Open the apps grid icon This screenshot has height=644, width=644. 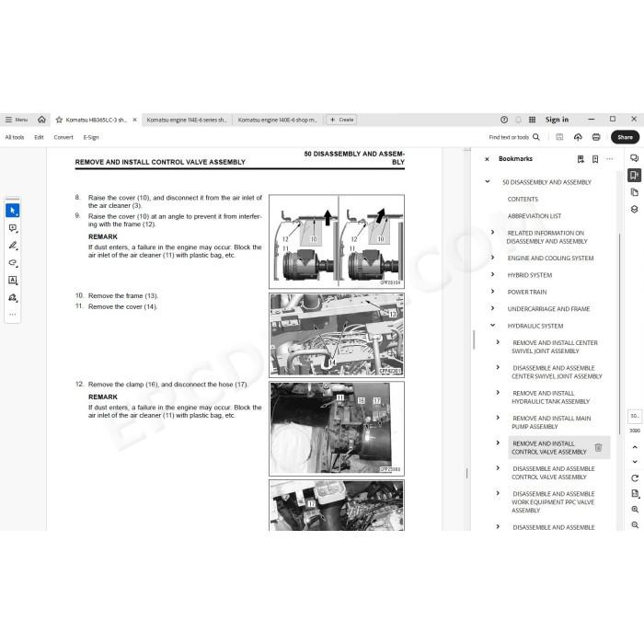(x=532, y=120)
